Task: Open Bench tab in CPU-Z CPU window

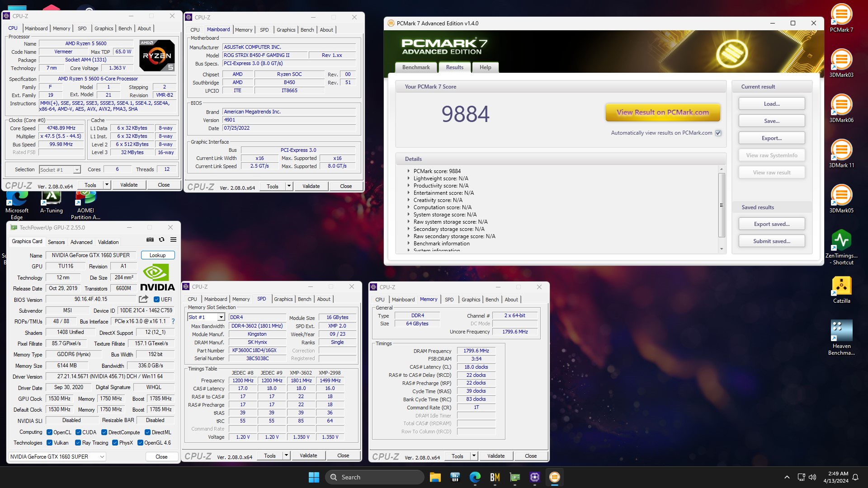Action: pyautogui.click(x=125, y=28)
